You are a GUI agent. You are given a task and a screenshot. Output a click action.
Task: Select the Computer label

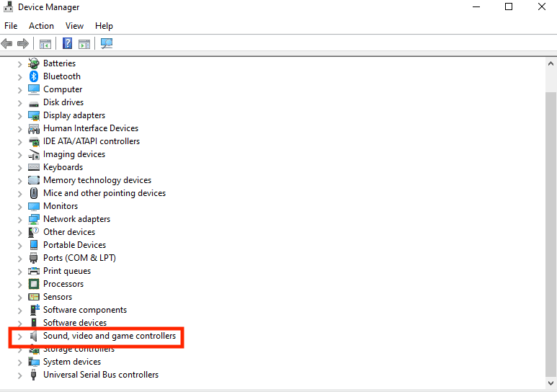pyautogui.click(x=63, y=89)
